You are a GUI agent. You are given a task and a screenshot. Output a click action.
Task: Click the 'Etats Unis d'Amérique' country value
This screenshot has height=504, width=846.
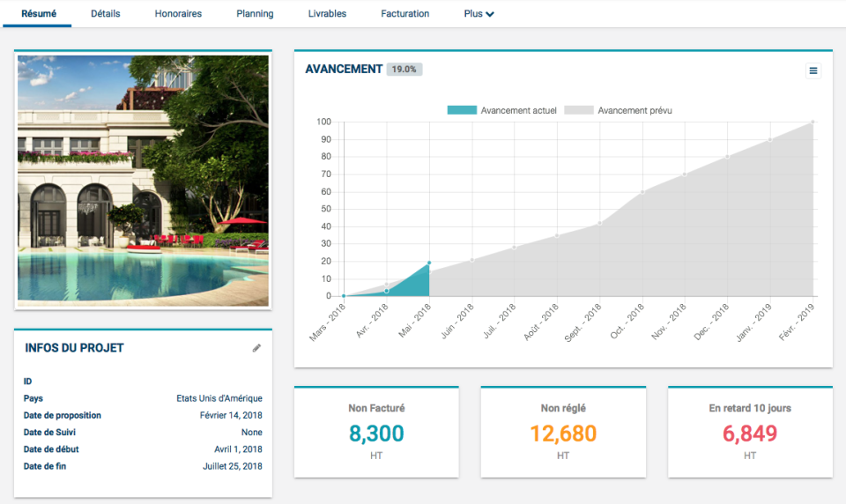[x=219, y=398]
